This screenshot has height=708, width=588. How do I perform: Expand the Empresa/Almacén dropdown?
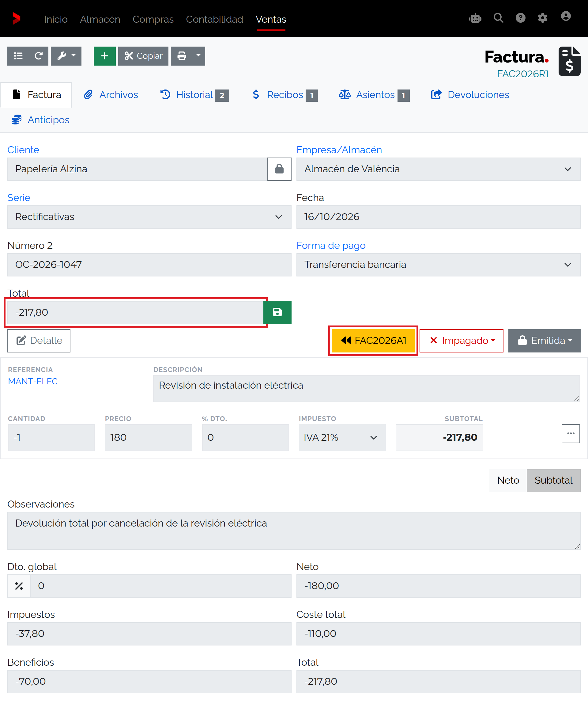click(438, 169)
